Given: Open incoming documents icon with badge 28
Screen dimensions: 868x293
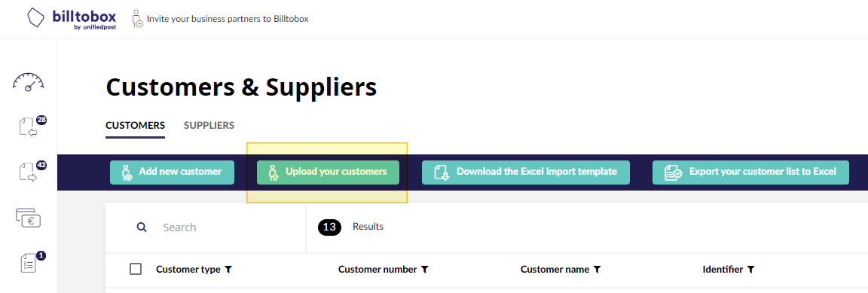Looking at the screenshot, I should click(x=31, y=127).
